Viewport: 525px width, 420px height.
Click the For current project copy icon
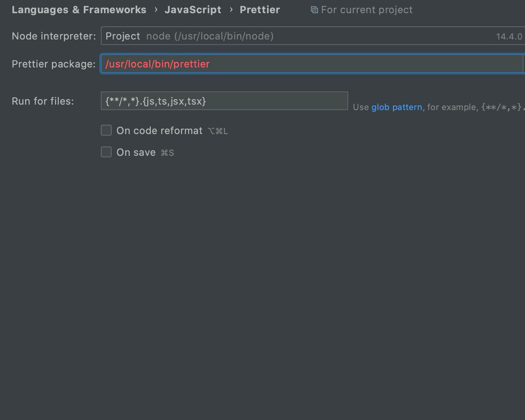click(314, 10)
